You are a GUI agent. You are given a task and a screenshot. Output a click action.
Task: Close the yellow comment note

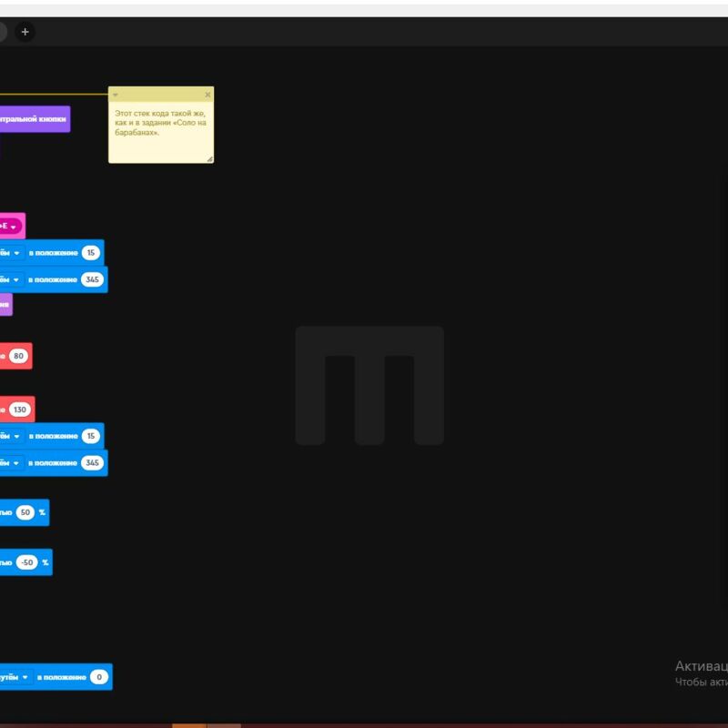tap(207, 95)
